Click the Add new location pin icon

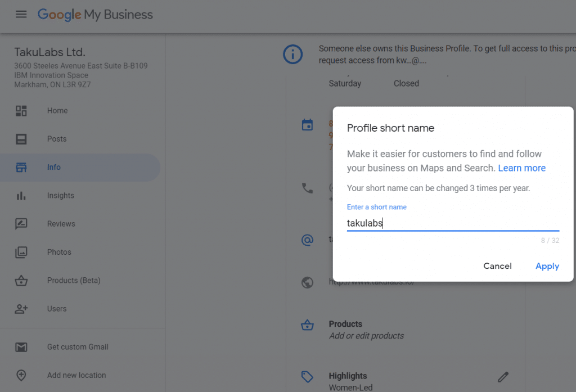click(21, 376)
